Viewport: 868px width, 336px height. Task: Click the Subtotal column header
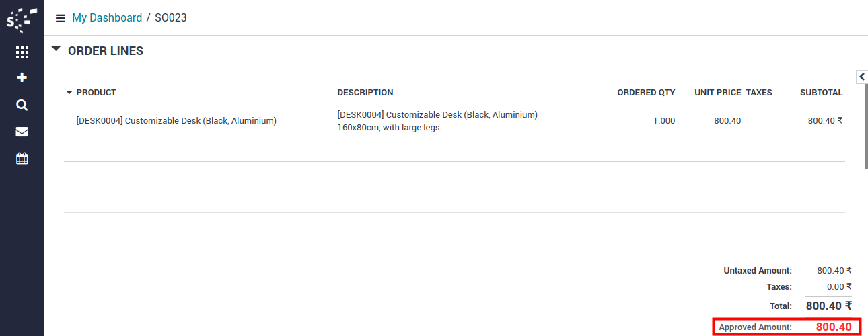point(821,93)
